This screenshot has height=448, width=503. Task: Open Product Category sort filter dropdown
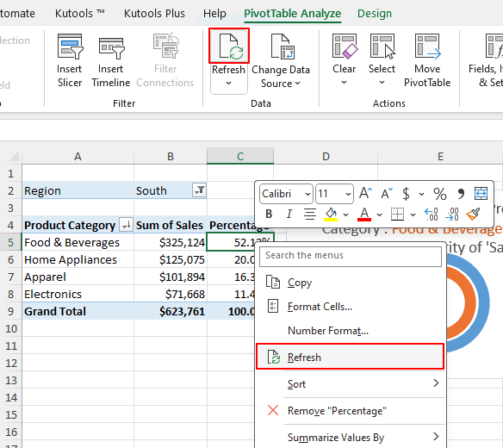pos(126,225)
